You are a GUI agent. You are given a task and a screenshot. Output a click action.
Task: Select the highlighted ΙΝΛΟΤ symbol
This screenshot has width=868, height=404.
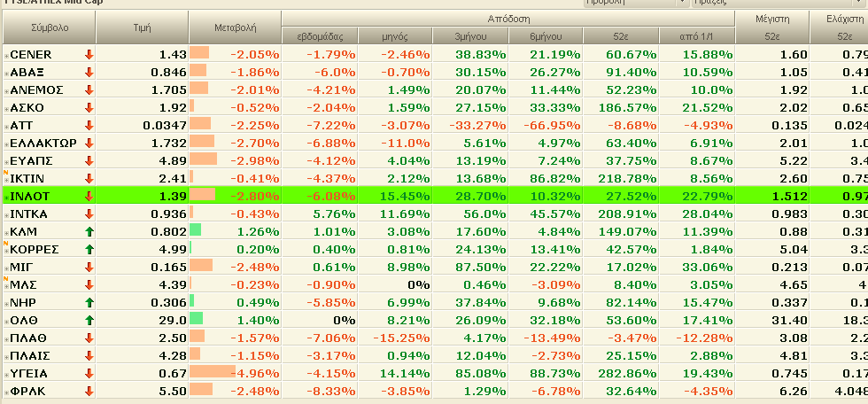coord(30,196)
